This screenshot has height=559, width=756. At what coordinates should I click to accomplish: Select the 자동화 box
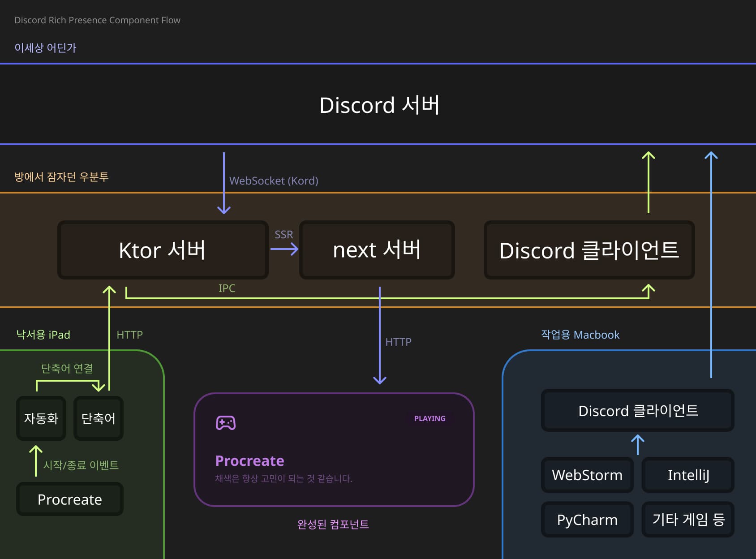[x=41, y=418]
